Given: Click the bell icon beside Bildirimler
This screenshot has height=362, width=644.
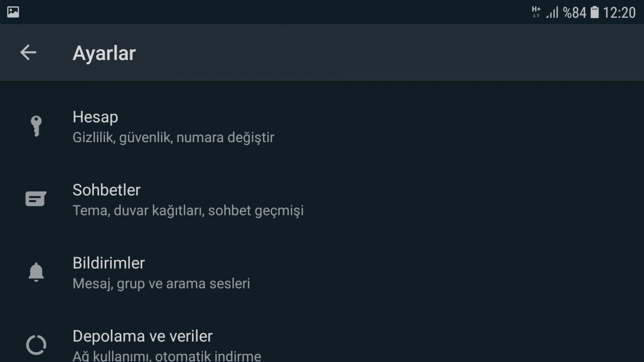Looking at the screenshot, I should (36, 272).
